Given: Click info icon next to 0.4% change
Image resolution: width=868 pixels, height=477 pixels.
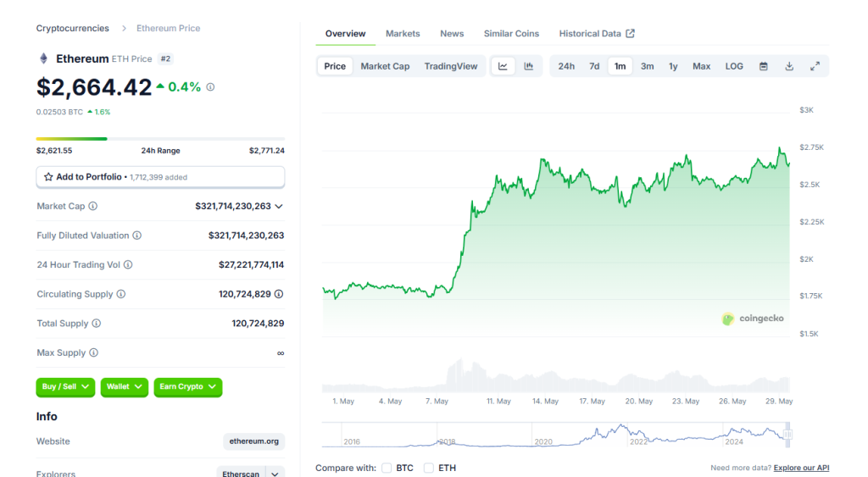Looking at the screenshot, I should (210, 87).
